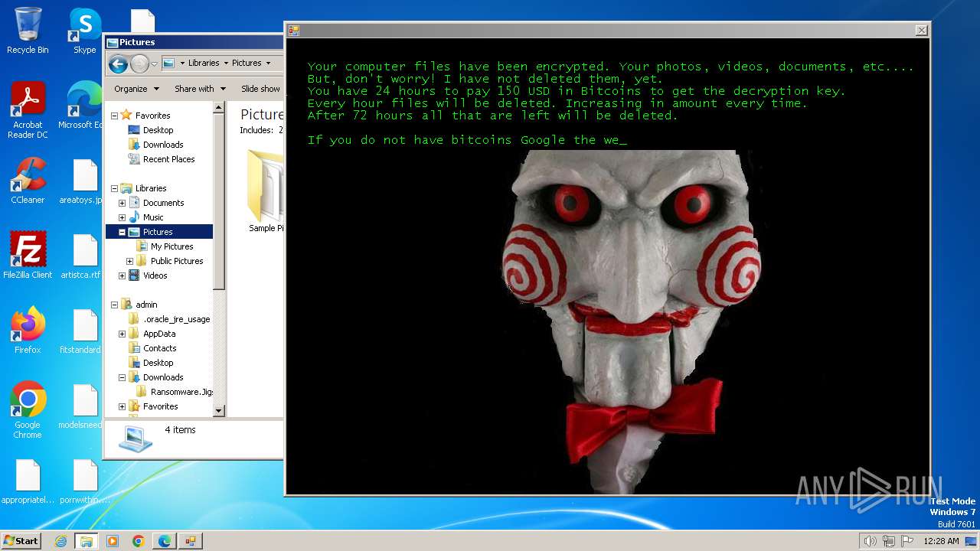The image size is (980, 551).
Task: Open the Share with dropdown
Action: 200,89
